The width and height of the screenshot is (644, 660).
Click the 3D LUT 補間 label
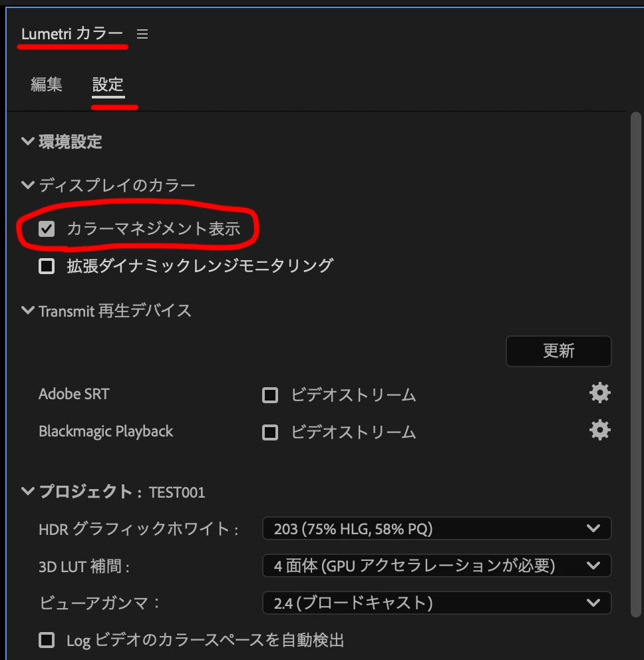(84, 567)
